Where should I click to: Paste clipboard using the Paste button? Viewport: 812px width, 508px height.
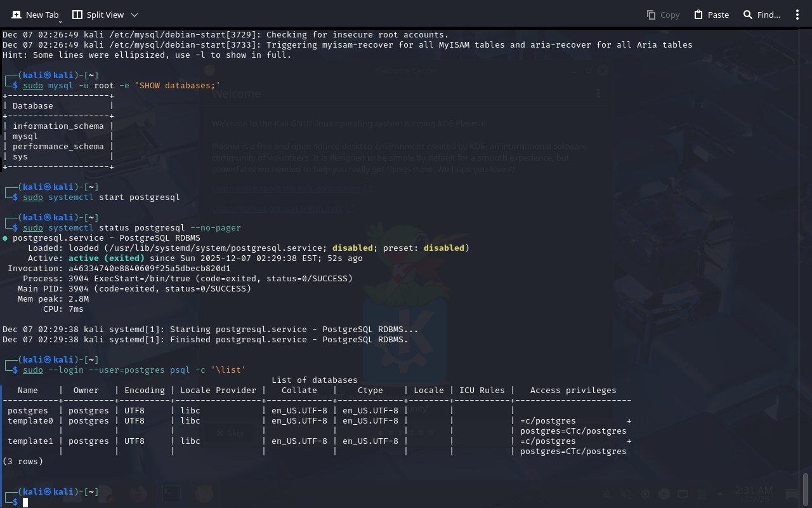tap(711, 15)
